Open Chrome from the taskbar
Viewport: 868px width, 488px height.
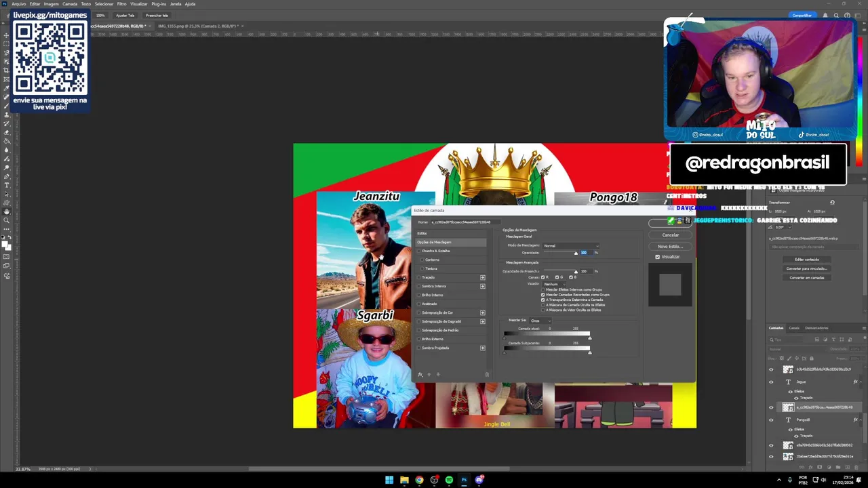pos(419,480)
